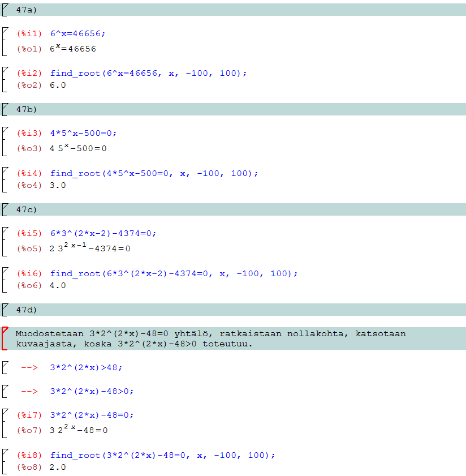The image size is (466, 476).
Task: Place cursor in input 6*3^(2*x-2)-4374=0;
Action: tap(103, 233)
